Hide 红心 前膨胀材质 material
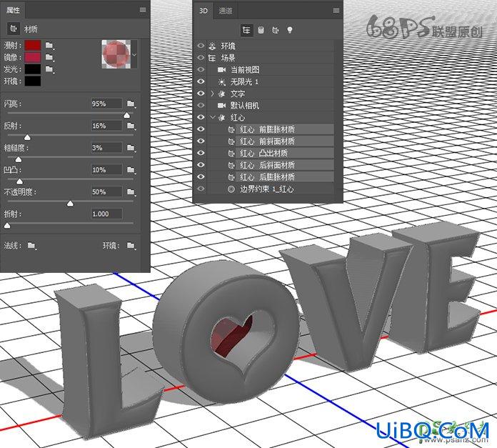Image resolution: width=497 pixels, height=448 pixels. pyautogui.click(x=201, y=129)
